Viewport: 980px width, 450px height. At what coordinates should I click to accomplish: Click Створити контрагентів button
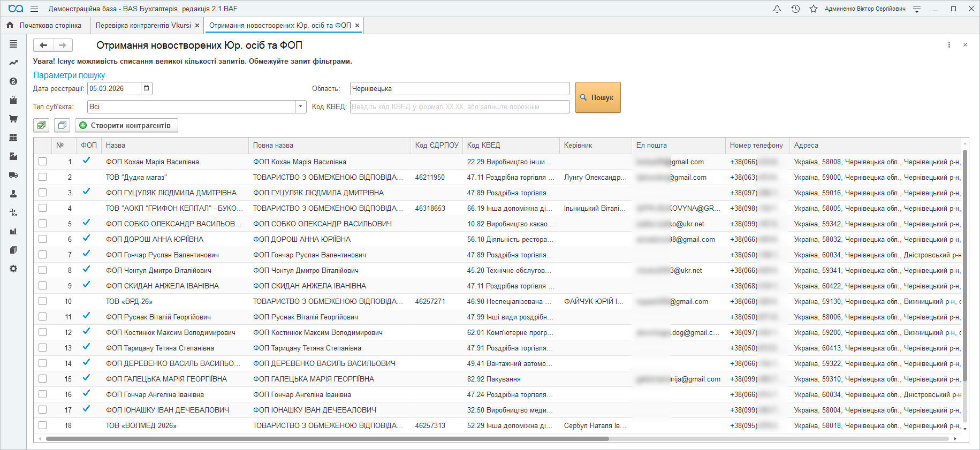pyautogui.click(x=126, y=125)
